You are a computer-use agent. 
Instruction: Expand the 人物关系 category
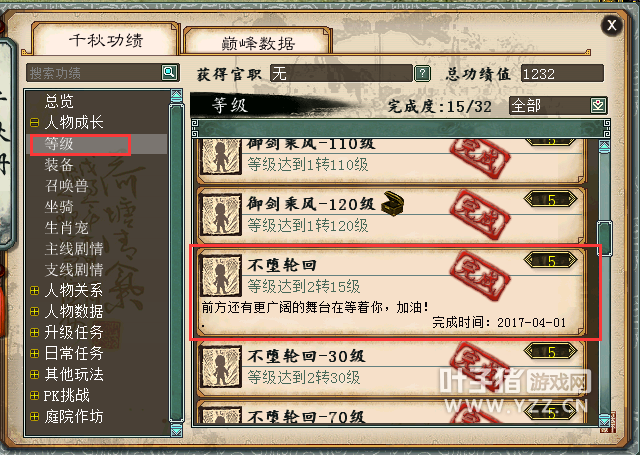pos(35,290)
